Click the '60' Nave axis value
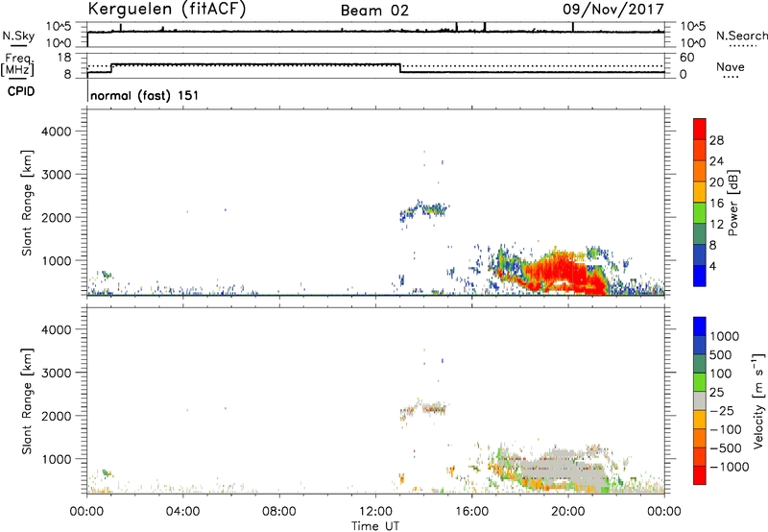The width and height of the screenshot is (768, 532). point(686,58)
